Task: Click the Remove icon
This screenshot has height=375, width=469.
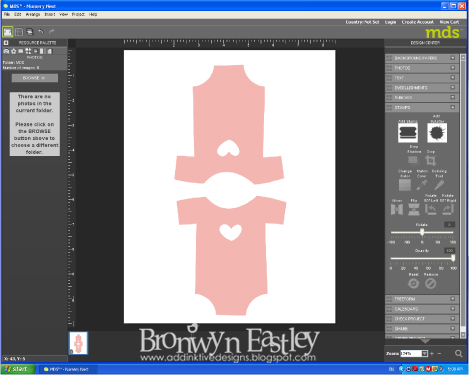Action: tap(430, 283)
